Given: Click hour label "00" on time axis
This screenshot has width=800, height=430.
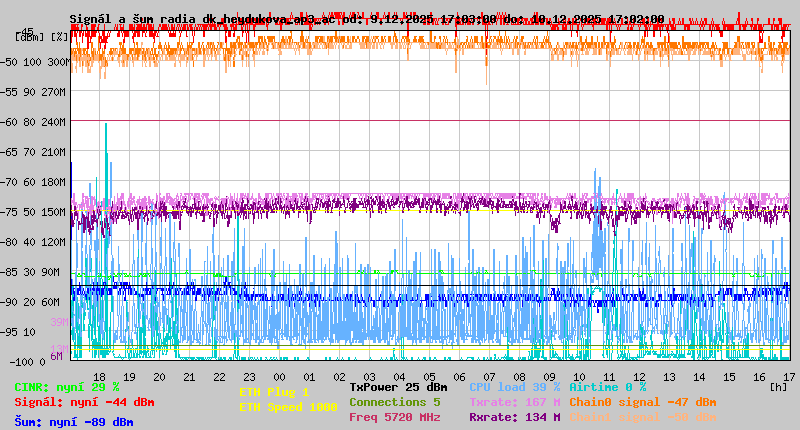Looking at the screenshot, I should click(x=280, y=377).
